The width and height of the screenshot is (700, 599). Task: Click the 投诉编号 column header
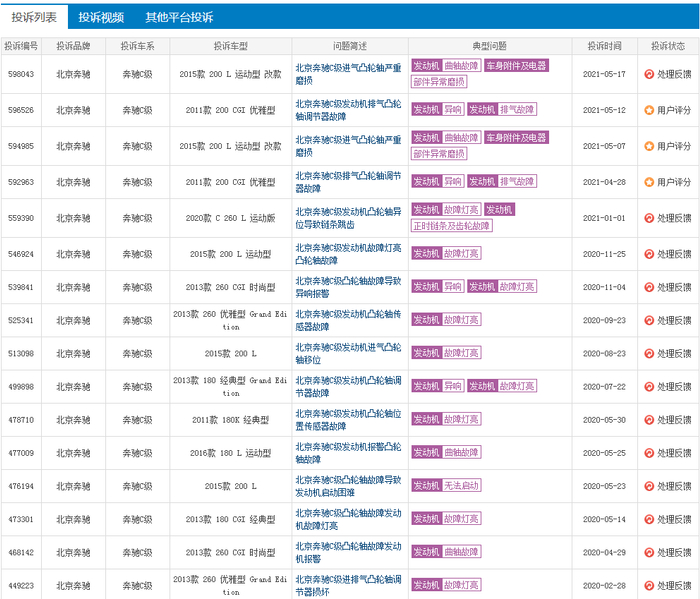click(x=21, y=46)
